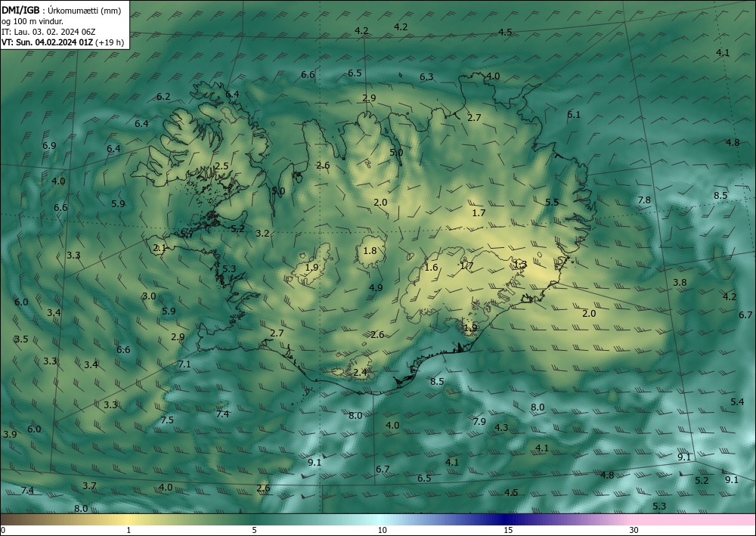Viewport: 756px width, 536px height.
Task: Click the dark blue band of the color scale
Action: point(507,519)
